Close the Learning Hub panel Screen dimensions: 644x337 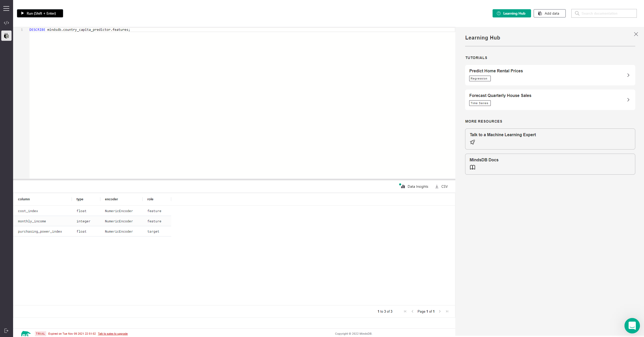pos(636,34)
